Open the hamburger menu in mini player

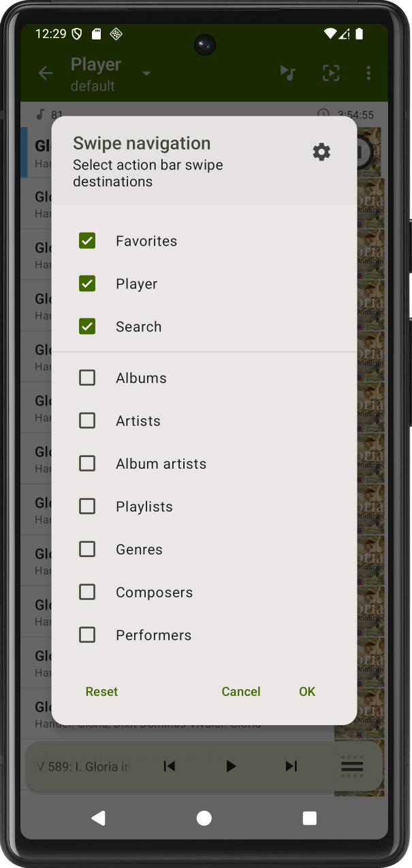[x=352, y=767]
